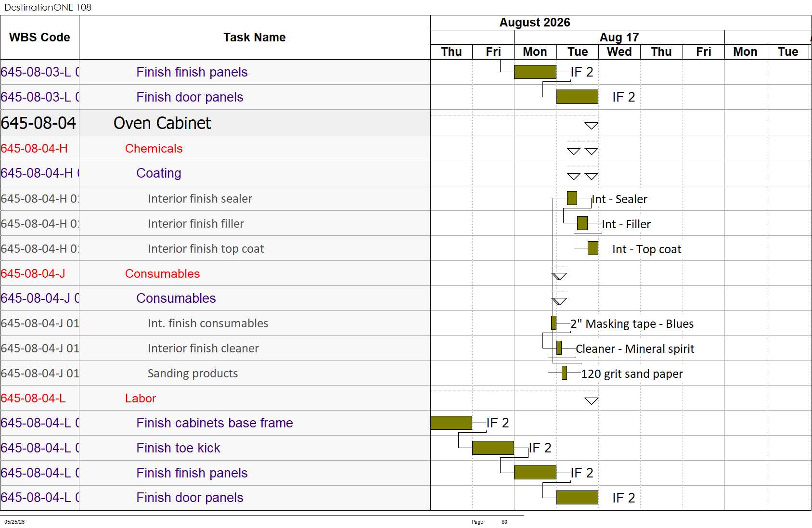This screenshot has height=528, width=812.
Task: Select Finish finish panels in the 645-08-04-L row
Action: pyautogui.click(x=192, y=473)
